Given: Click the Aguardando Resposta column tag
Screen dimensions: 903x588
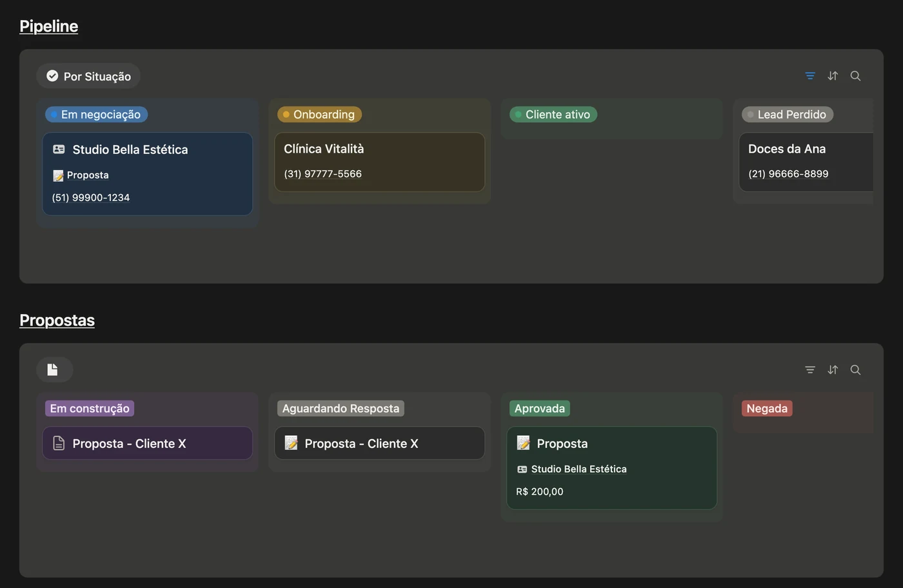Looking at the screenshot, I should [341, 408].
